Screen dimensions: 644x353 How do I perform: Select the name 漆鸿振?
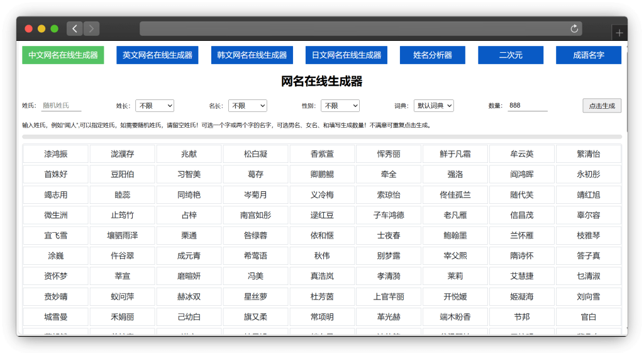tap(56, 154)
